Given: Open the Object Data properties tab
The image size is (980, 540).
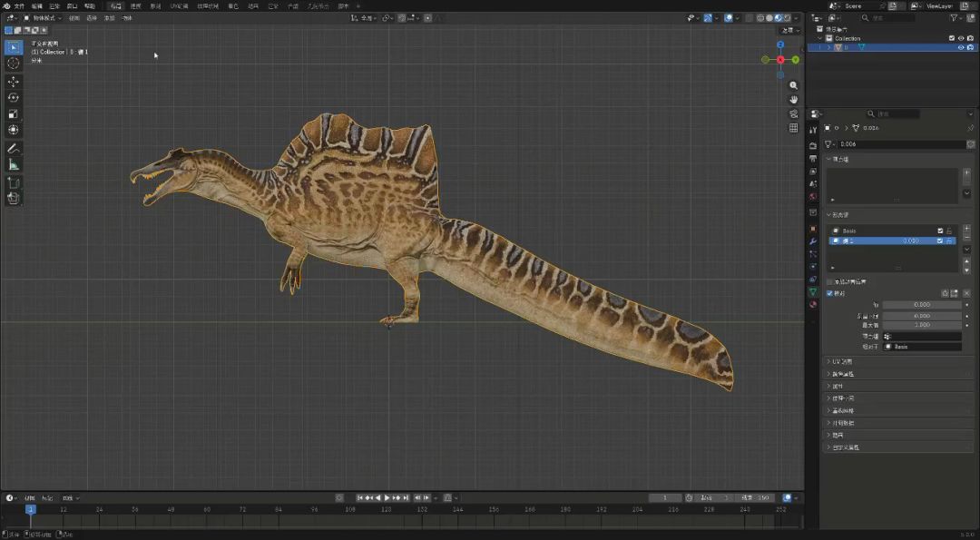Looking at the screenshot, I should pyautogui.click(x=813, y=292).
